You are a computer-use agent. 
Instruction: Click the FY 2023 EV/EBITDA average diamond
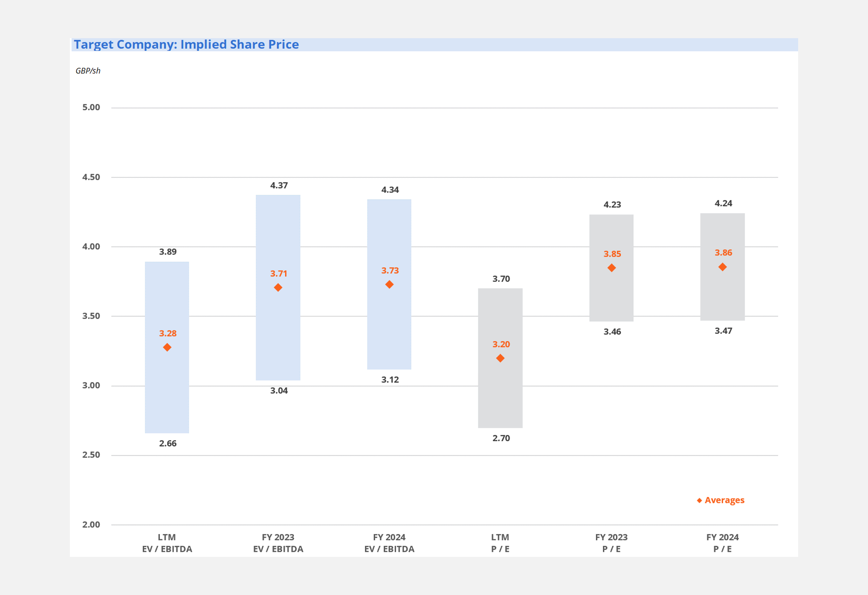click(278, 287)
